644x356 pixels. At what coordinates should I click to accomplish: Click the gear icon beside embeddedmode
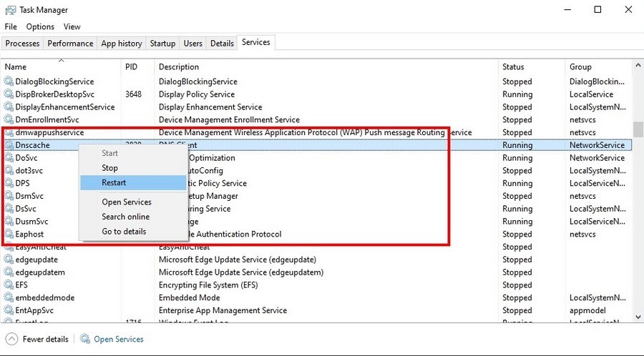tap(9, 297)
